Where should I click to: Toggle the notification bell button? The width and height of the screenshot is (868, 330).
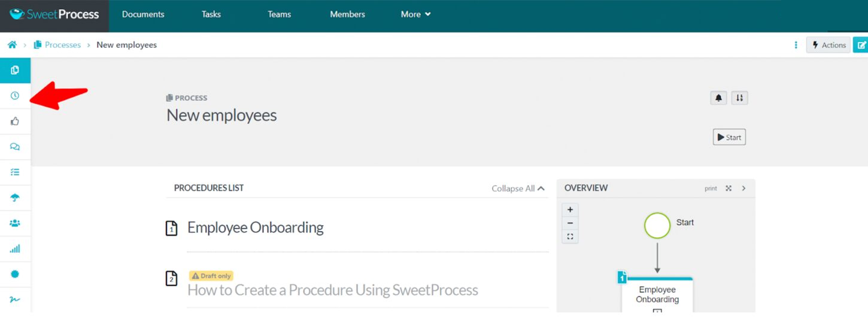tap(718, 98)
